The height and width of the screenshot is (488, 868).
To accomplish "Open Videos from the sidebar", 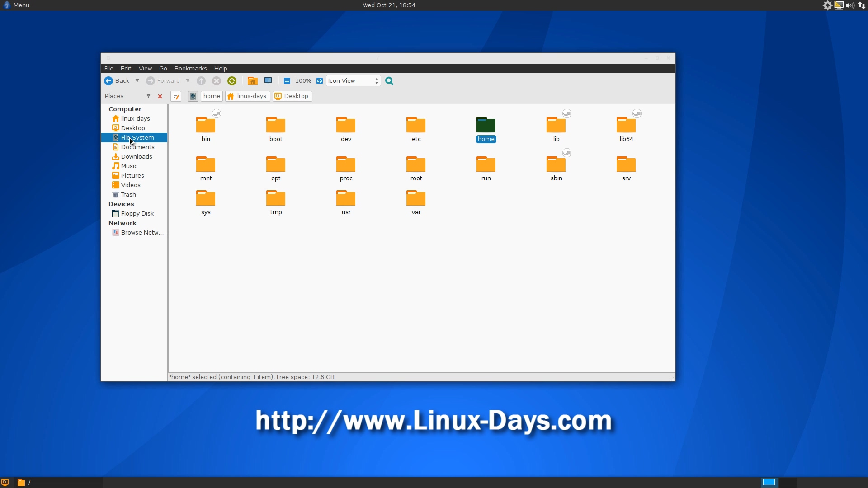I will tap(134, 185).
